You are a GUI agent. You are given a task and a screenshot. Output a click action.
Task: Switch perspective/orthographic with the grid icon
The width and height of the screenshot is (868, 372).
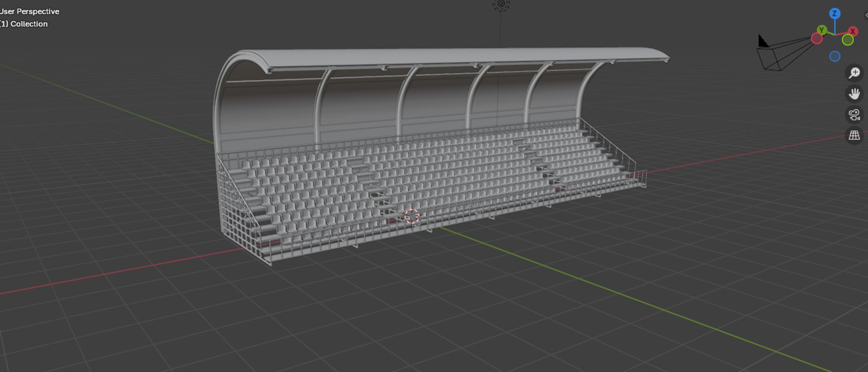click(854, 135)
